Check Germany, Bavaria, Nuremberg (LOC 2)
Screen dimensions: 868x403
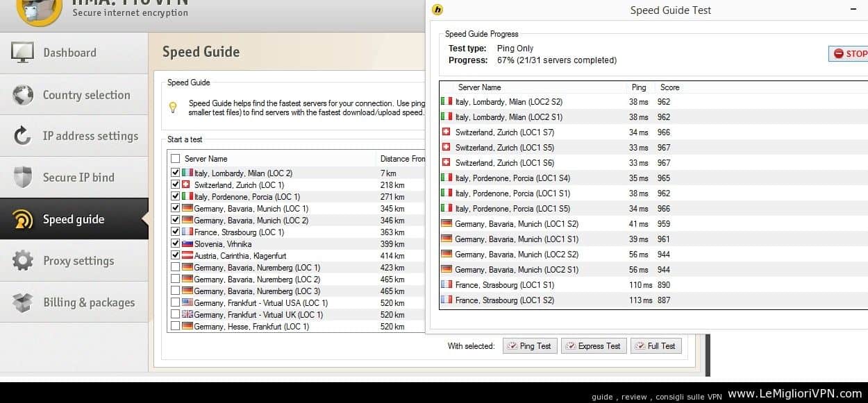pyautogui.click(x=175, y=280)
